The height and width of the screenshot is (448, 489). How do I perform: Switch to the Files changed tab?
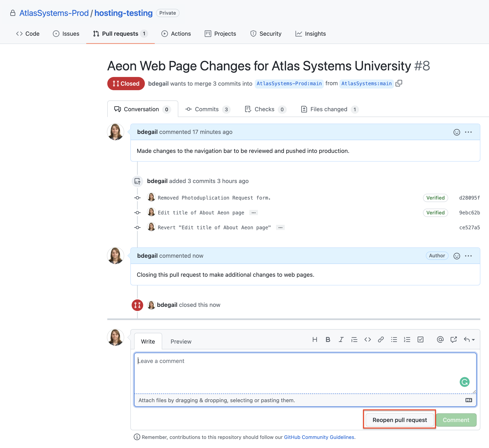(x=329, y=109)
